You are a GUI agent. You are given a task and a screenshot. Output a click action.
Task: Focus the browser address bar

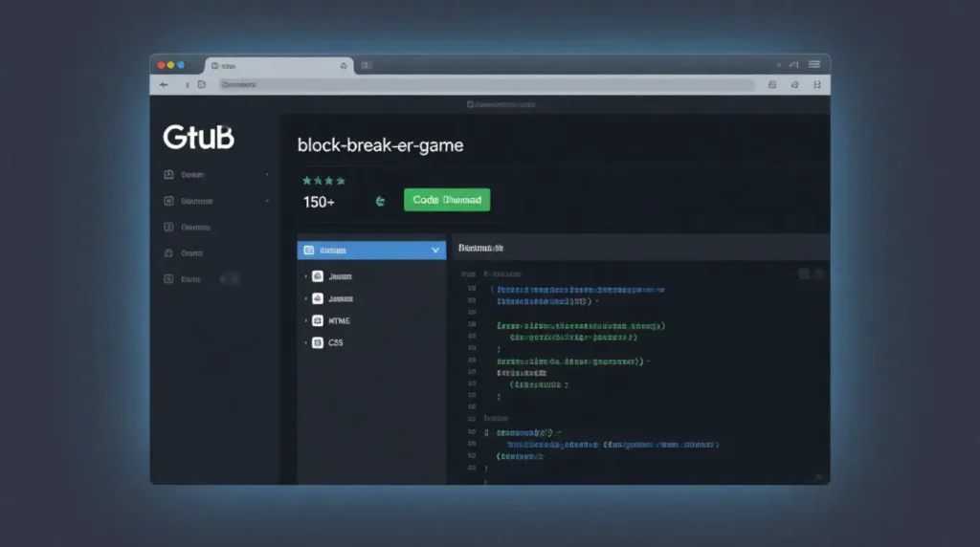[486, 84]
